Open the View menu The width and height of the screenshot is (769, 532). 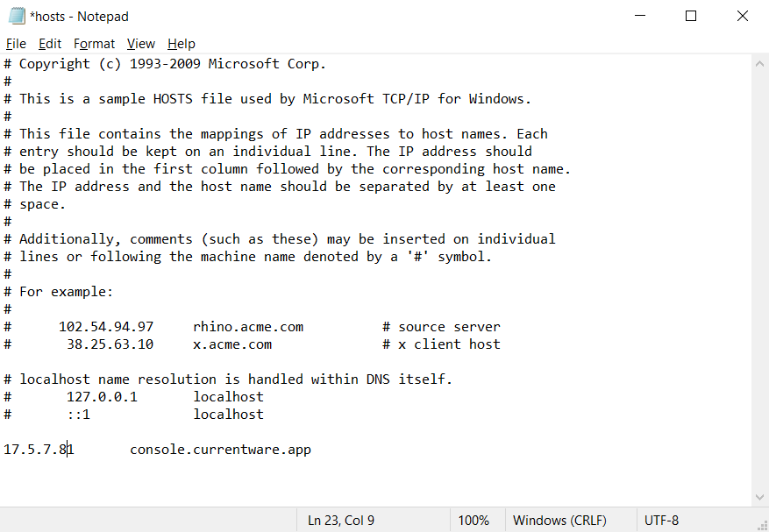[141, 44]
